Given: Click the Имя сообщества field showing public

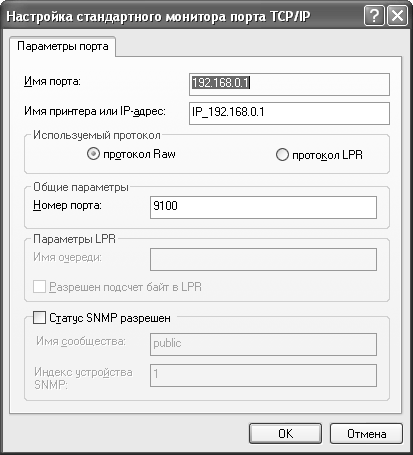Looking at the screenshot, I should pyautogui.click(x=263, y=344).
